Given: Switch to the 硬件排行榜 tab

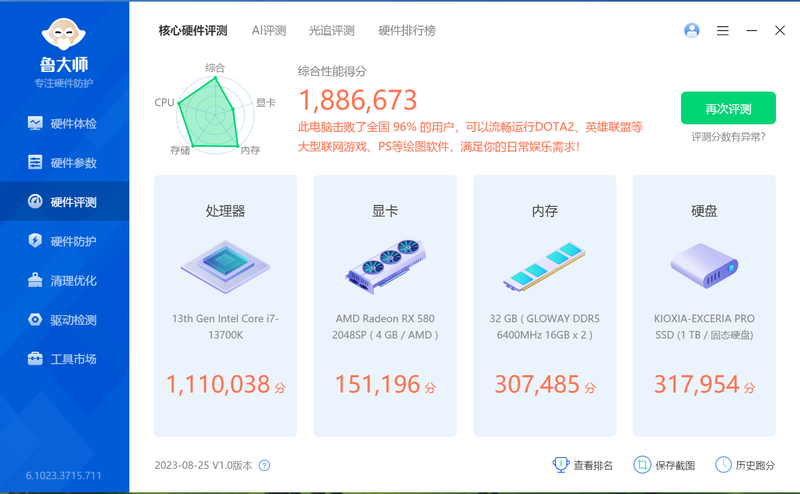Looking at the screenshot, I should tap(407, 31).
